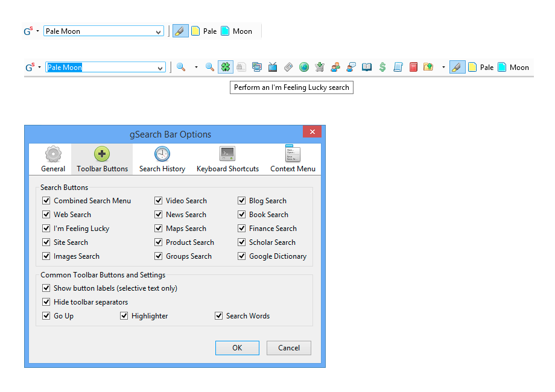Open the G logo menu arrow in the compact toolbar
The image size is (555, 392).
[37, 31]
